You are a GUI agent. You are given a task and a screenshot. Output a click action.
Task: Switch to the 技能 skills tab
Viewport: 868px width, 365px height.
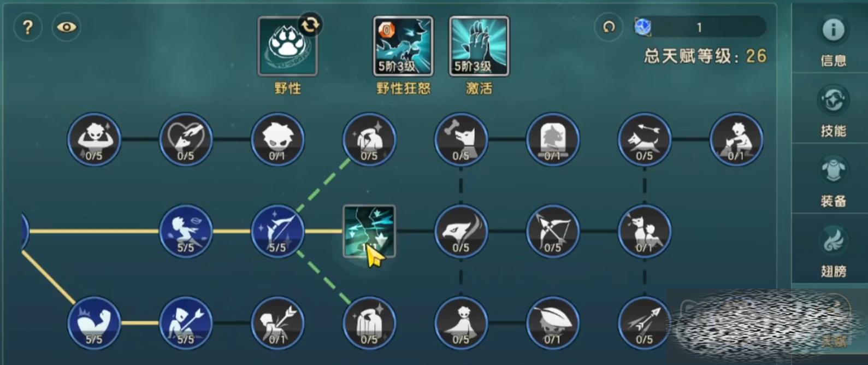point(833,111)
